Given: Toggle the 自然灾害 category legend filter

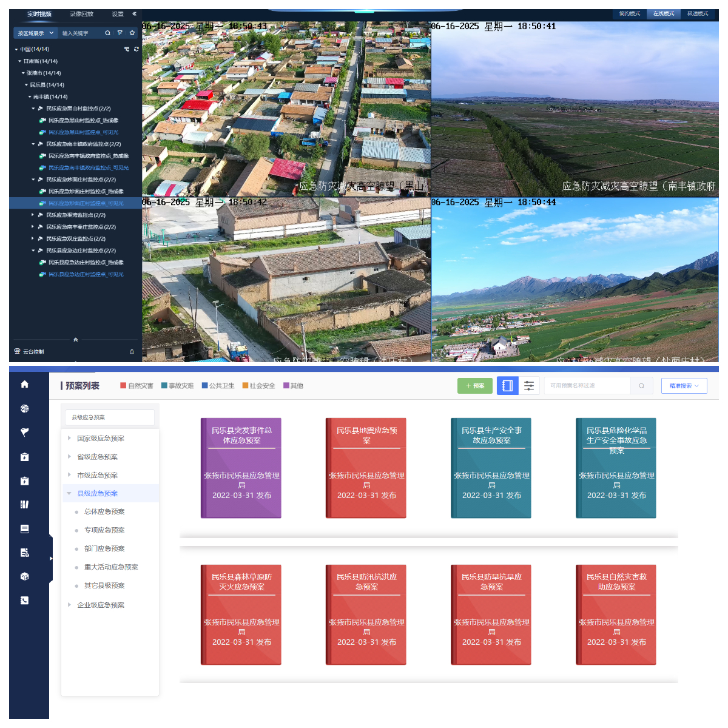Looking at the screenshot, I should (x=137, y=386).
